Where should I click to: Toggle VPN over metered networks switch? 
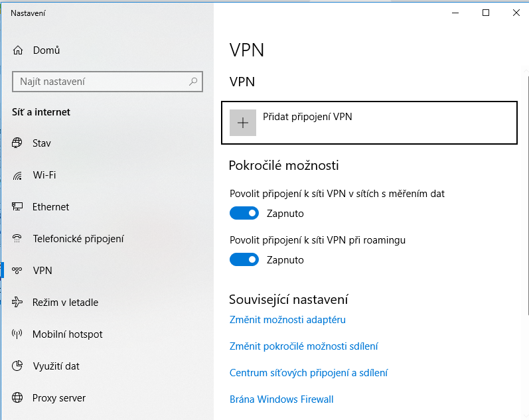[244, 214]
